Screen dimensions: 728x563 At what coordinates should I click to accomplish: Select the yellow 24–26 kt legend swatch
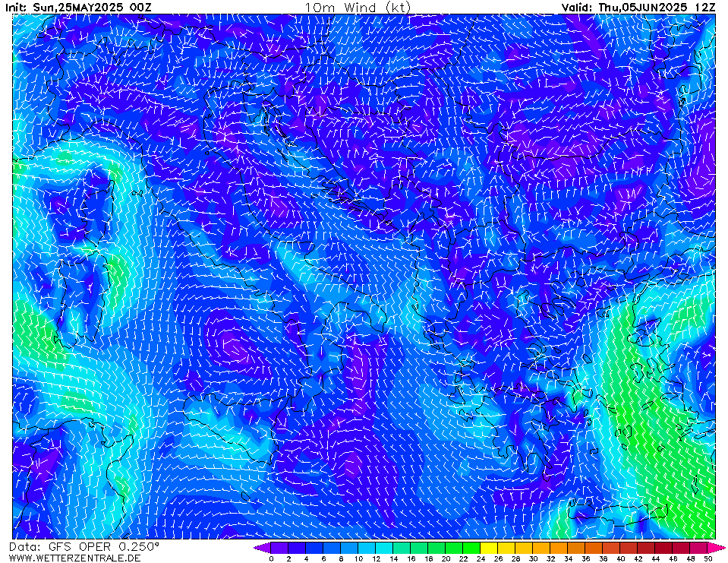point(489,548)
